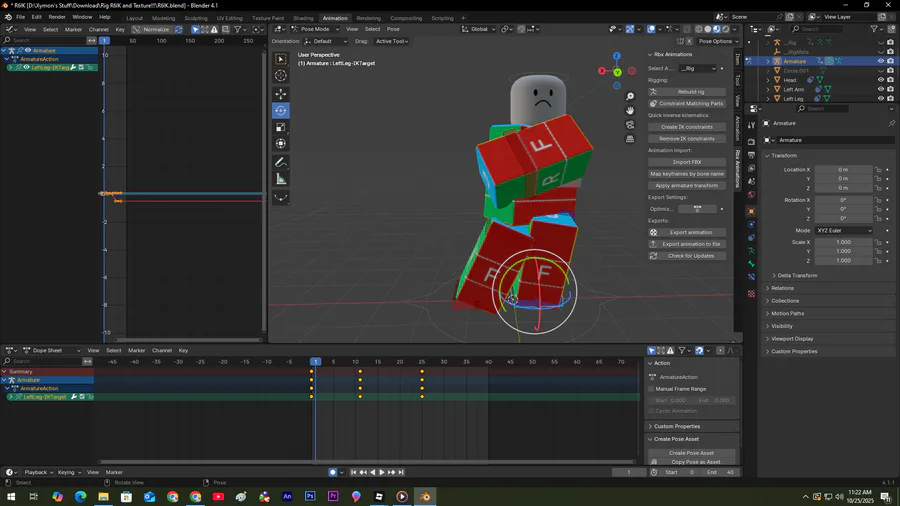Screen dimensions: 900x506
Task: Select the Annotate tool
Action: tap(281, 162)
